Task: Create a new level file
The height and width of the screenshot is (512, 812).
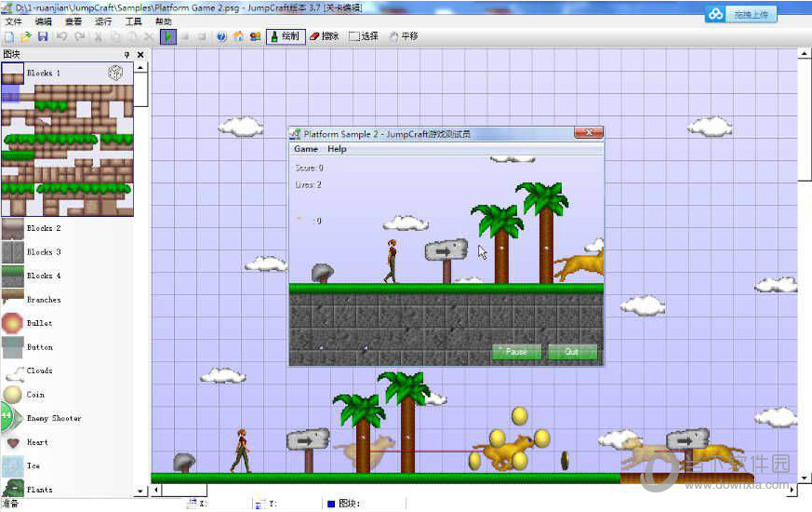Action: click(8, 37)
